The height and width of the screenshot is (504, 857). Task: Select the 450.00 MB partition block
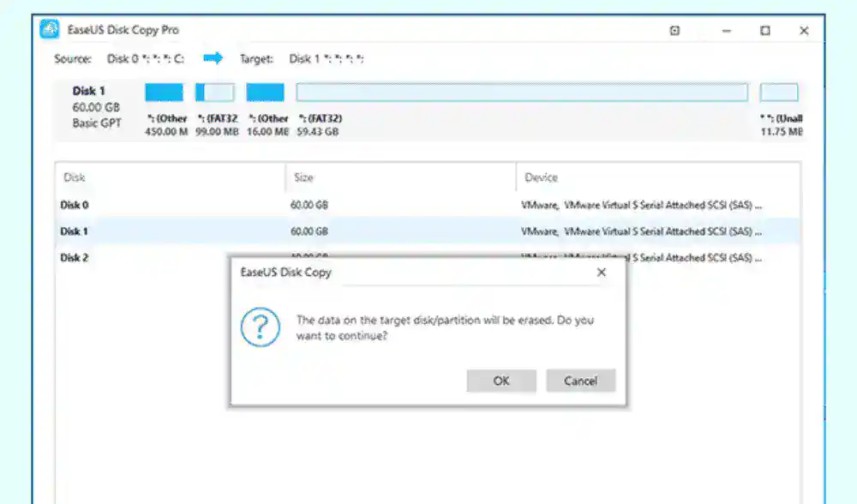tap(165, 93)
